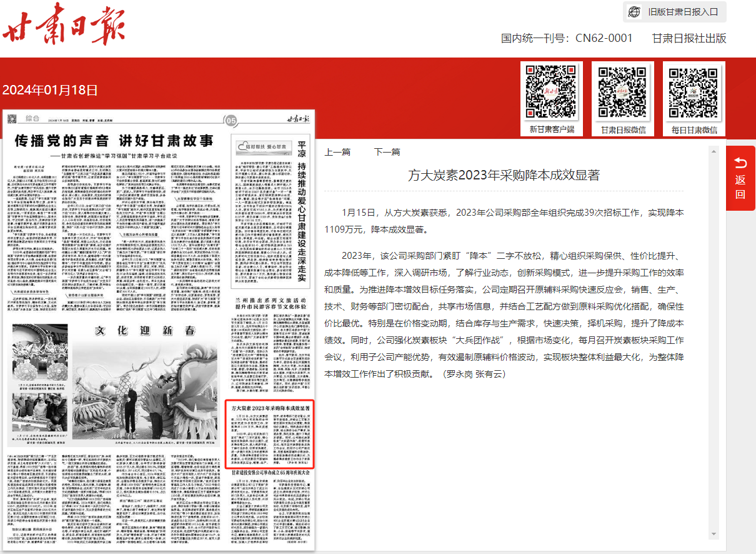The image size is (756, 554).
Task: Click the article scrollbar up arrow
Action: coord(713,151)
